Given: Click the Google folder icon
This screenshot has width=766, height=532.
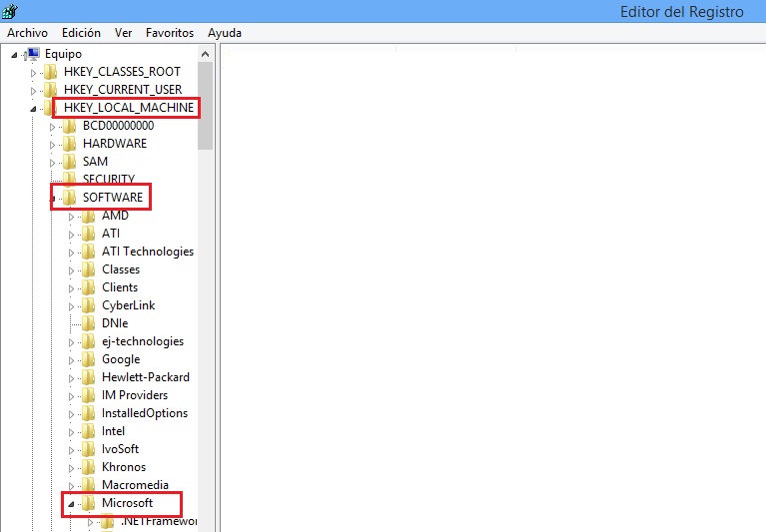Looking at the screenshot, I should [x=89, y=359].
